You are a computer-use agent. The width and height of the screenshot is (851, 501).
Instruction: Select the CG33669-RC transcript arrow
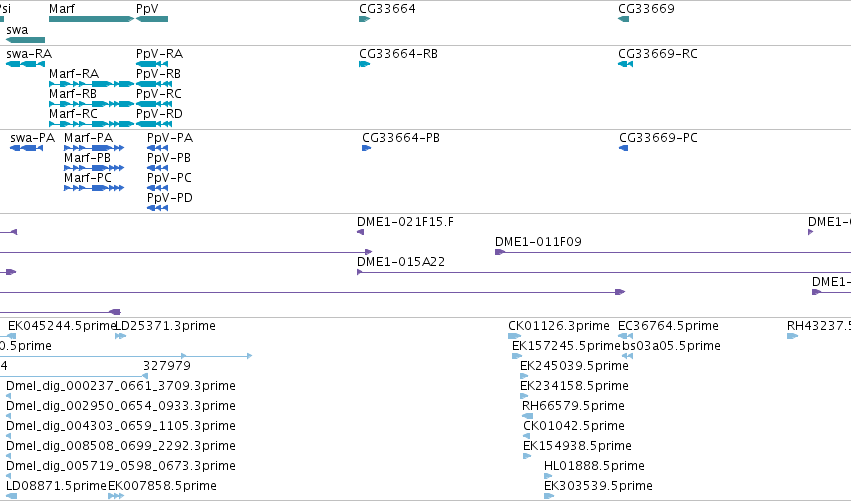pos(625,64)
